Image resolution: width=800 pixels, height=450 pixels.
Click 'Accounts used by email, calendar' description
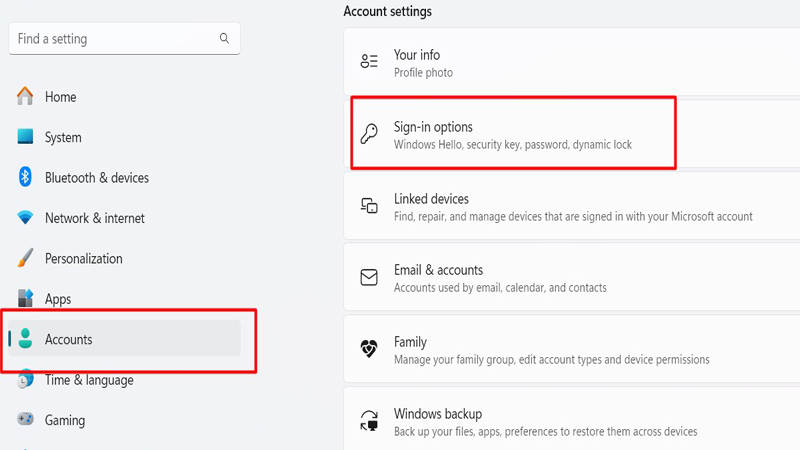pos(500,288)
